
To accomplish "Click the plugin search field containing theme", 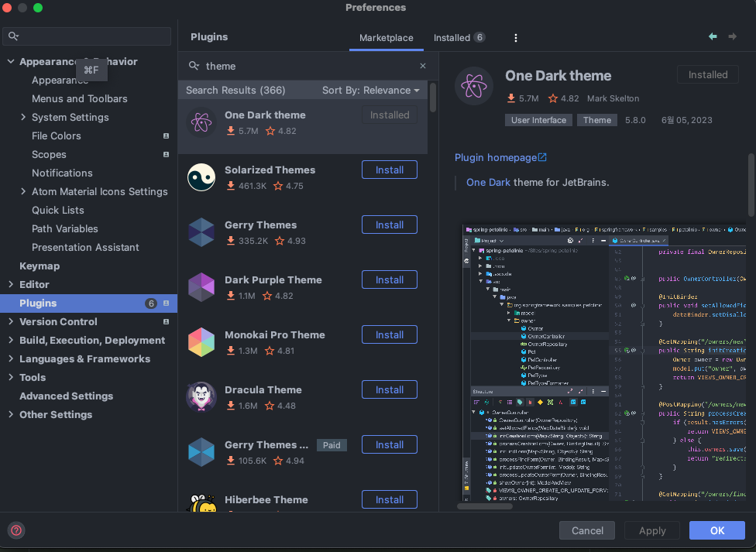I will click(308, 66).
